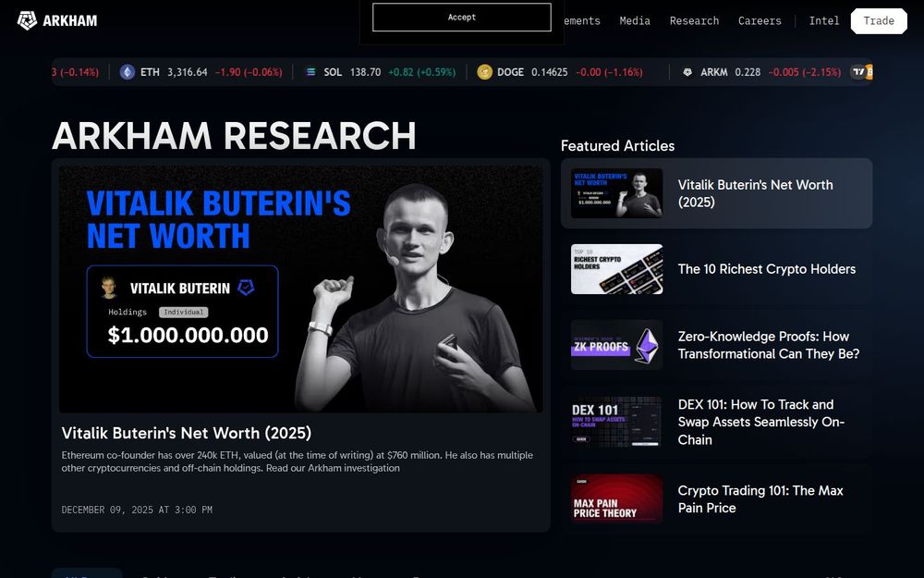Click the ARKM token icon in ticker
924x578 pixels.
click(x=687, y=72)
